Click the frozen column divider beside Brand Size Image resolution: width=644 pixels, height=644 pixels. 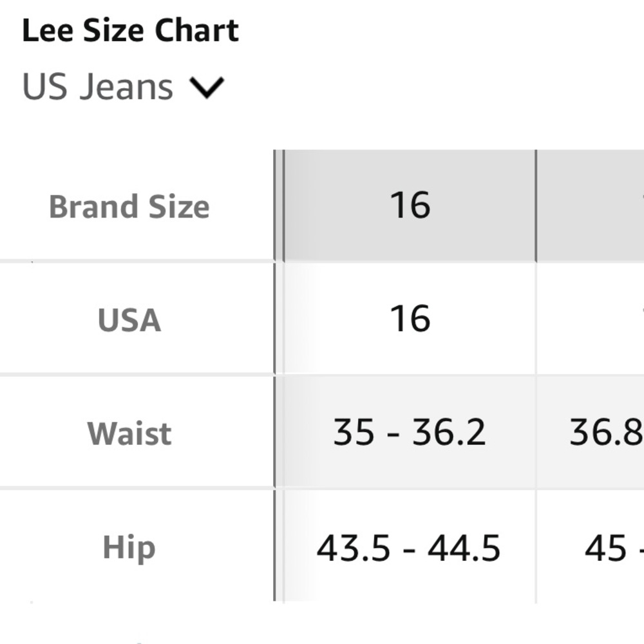[x=279, y=206]
